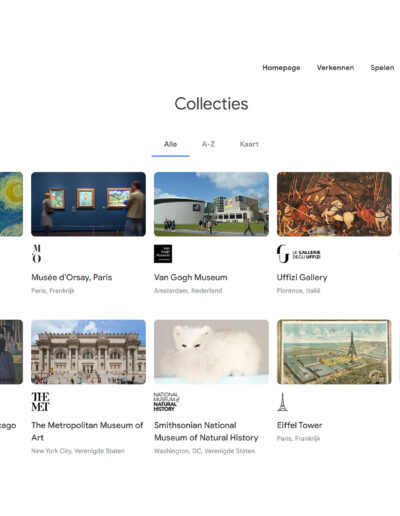Open the white arctic fox thumbnail

point(211,352)
